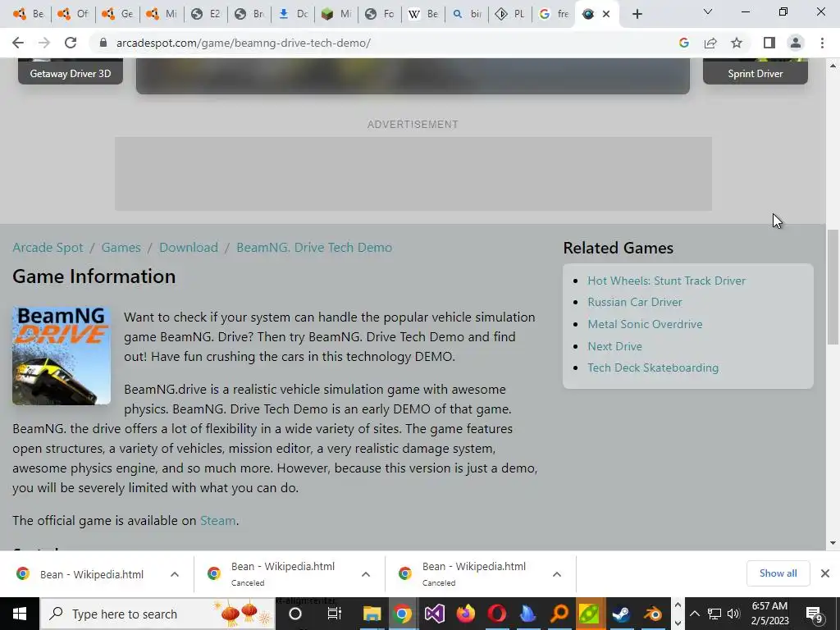Click the page vertical scrollbar thumb

coord(833,286)
